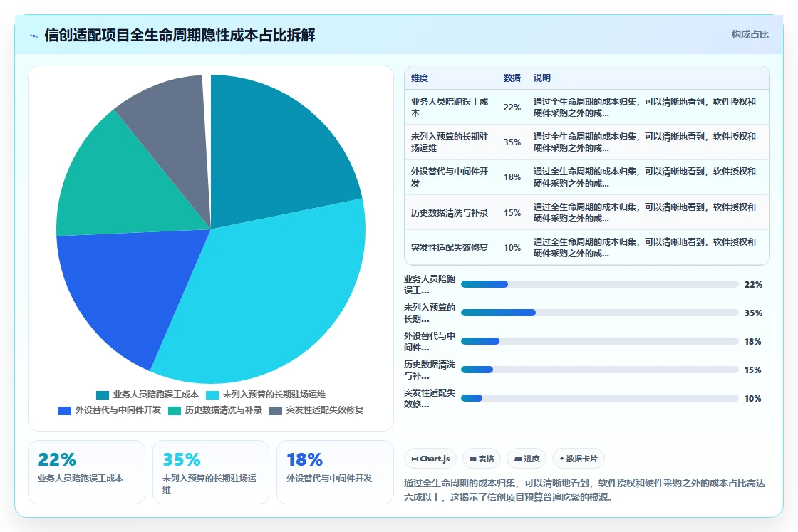Click the summary paragraph about 成本占比高达六成以上
Screen dimensions: 798x532
click(x=585, y=490)
